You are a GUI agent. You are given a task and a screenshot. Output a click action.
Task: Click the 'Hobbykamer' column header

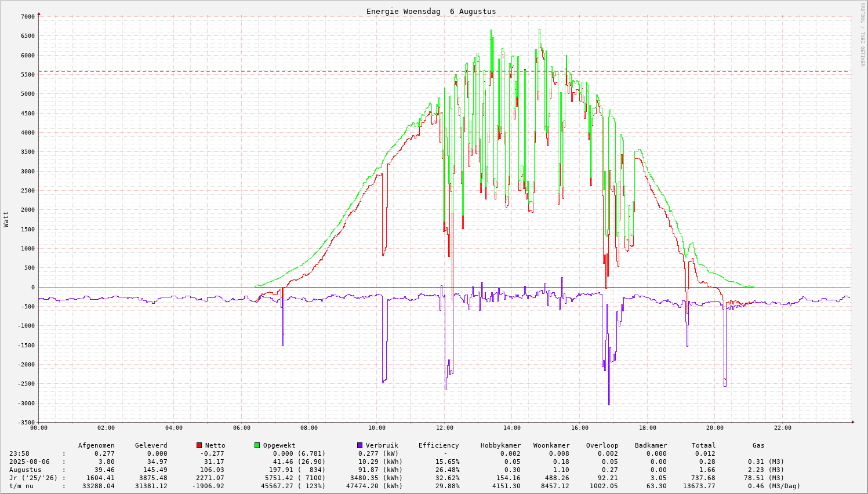(500, 445)
